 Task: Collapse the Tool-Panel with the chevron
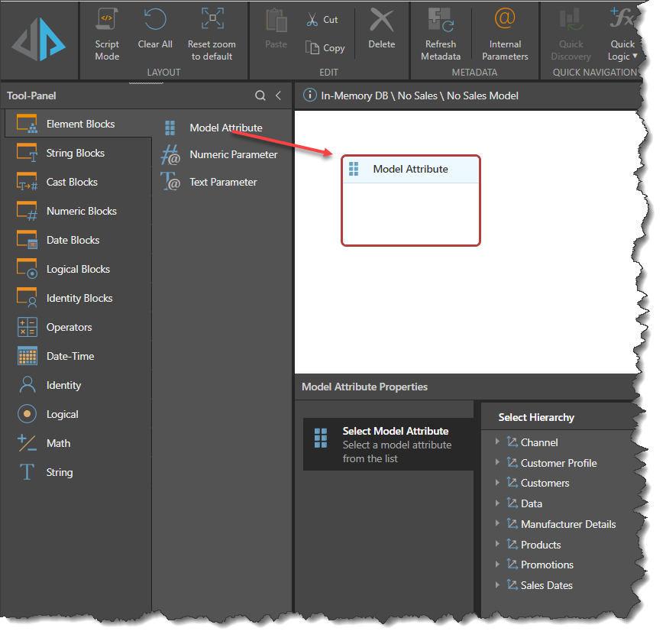(x=279, y=95)
